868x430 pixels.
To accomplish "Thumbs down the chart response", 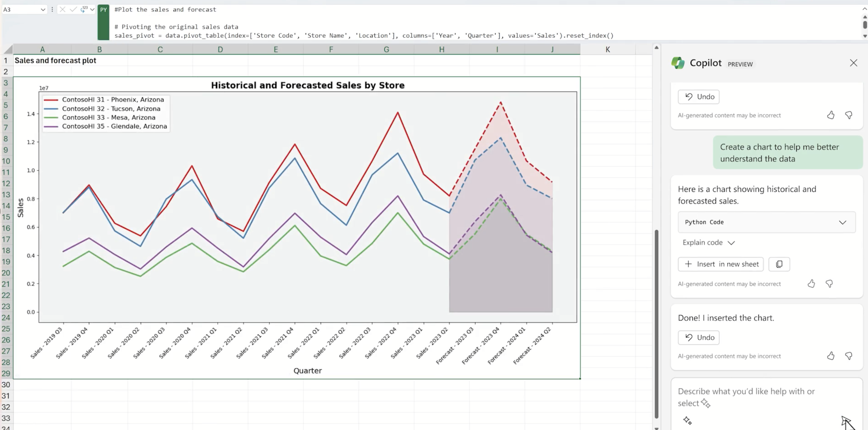I will pyautogui.click(x=829, y=284).
